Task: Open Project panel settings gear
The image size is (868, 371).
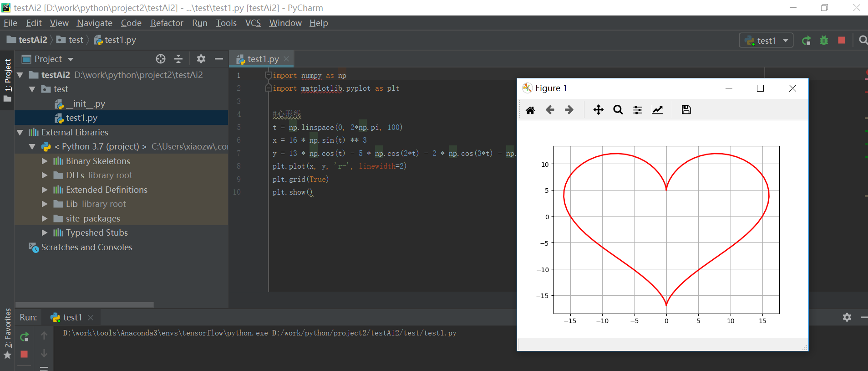Action: [201, 59]
